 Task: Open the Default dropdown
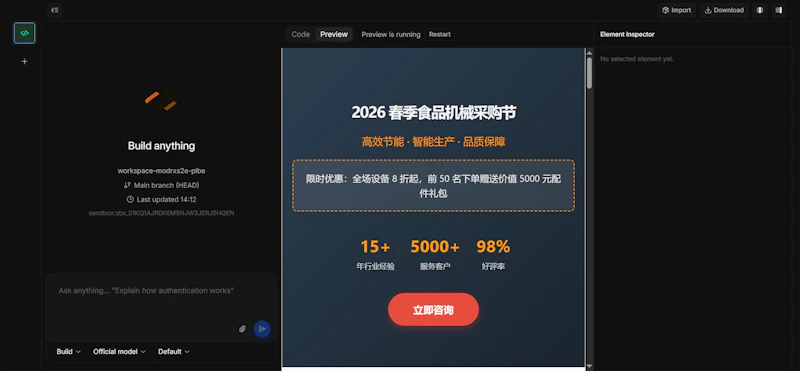pyautogui.click(x=173, y=352)
